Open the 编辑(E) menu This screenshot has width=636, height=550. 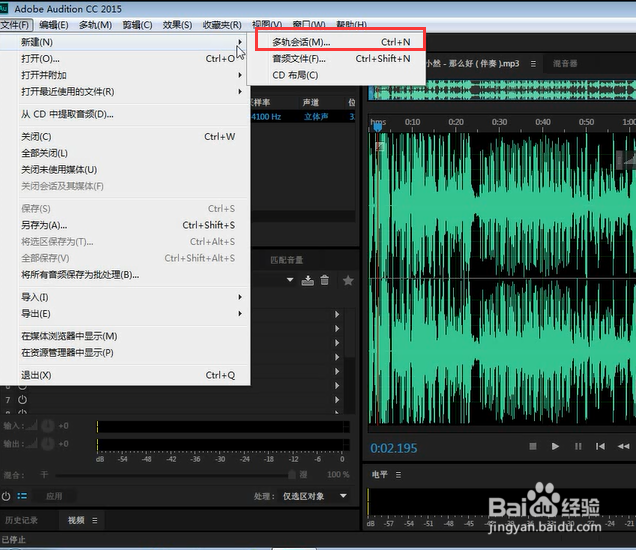click(x=54, y=25)
